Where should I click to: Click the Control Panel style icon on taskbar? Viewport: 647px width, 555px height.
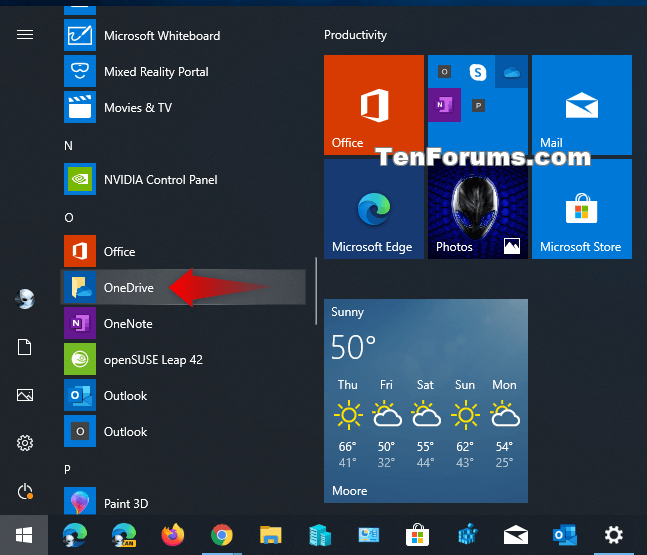tap(368, 535)
